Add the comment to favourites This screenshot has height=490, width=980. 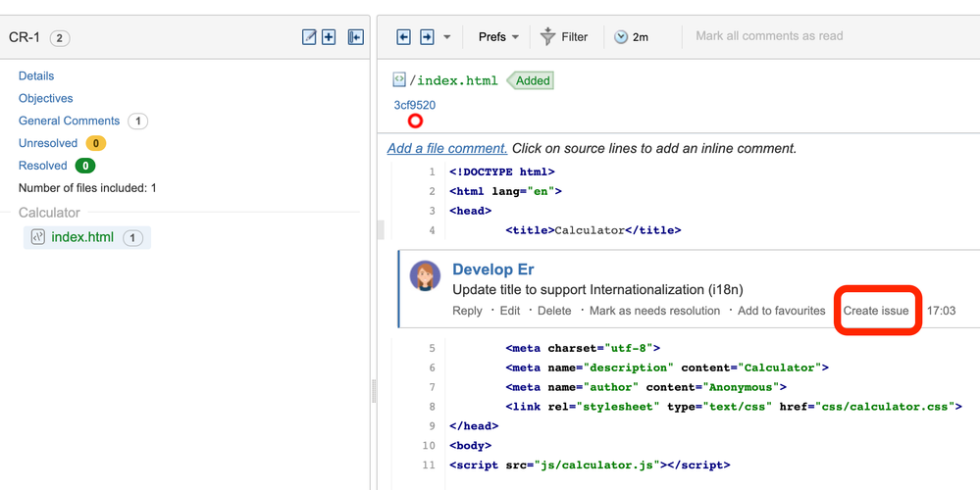[x=781, y=311]
